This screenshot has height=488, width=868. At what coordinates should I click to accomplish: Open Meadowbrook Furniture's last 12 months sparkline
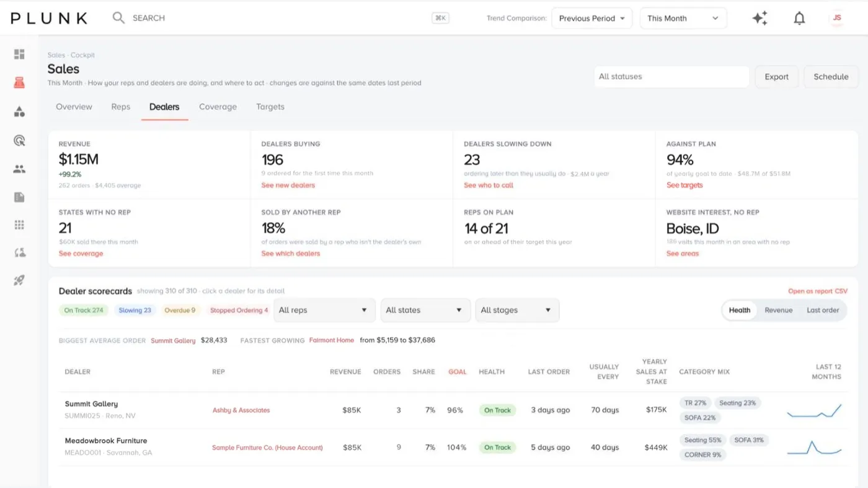[x=814, y=448]
